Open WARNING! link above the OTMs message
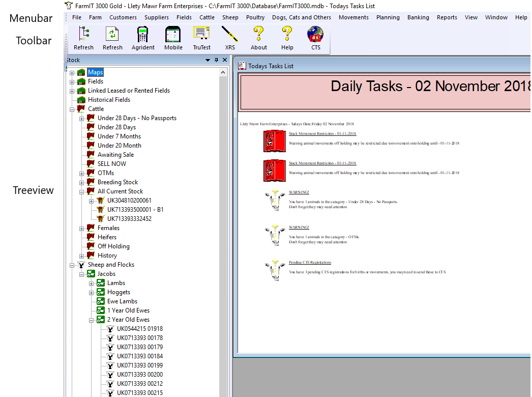The height and width of the screenshot is (397, 532). click(x=299, y=227)
